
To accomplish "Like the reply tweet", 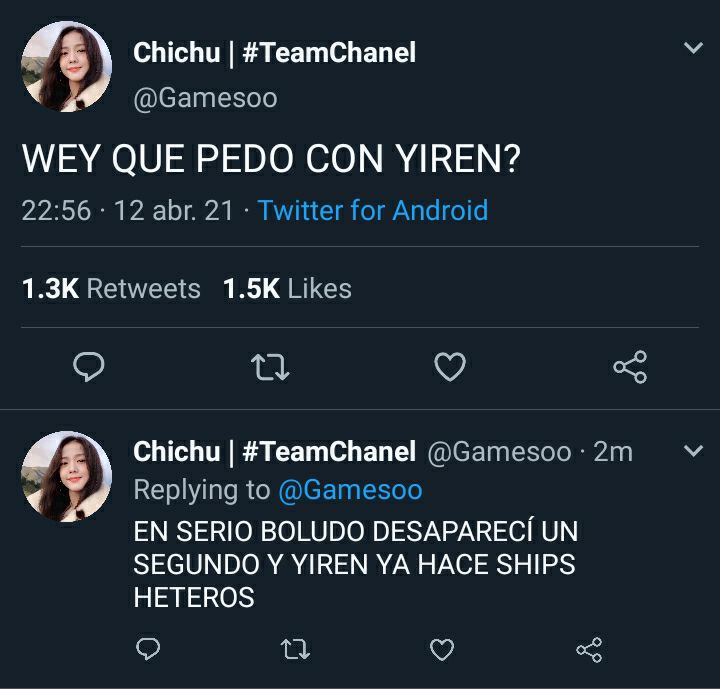I will point(442,649).
